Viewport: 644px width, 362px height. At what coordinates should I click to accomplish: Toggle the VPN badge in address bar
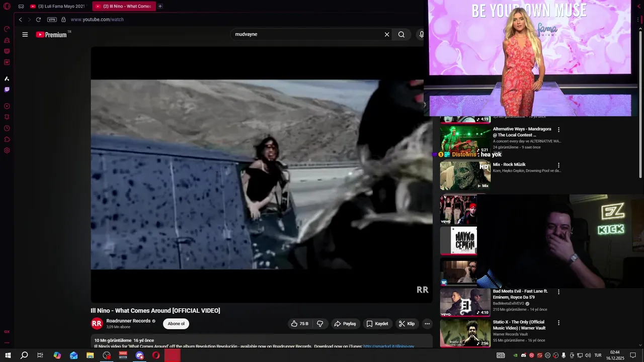[52, 20]
